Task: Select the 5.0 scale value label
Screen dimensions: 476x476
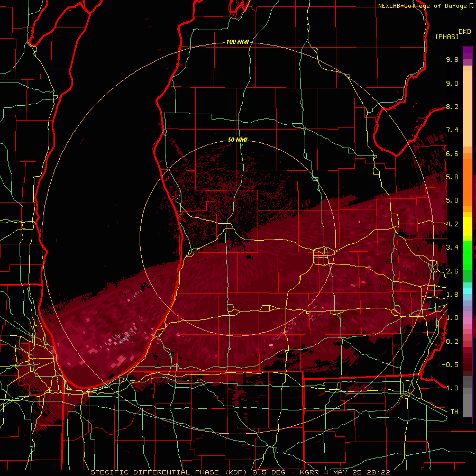Action: (x=452, y=200)
